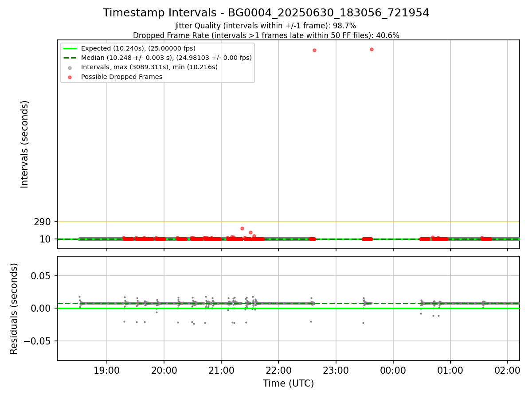Click the Dropped Frame Rate 40.6% subtitle
This screenshot has height=399, width=532.
tap(266, 35)
